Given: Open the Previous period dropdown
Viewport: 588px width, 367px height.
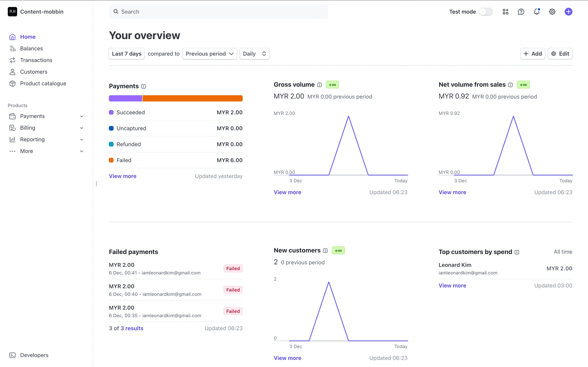Looking at the screenshot, I should pos(209,54).
